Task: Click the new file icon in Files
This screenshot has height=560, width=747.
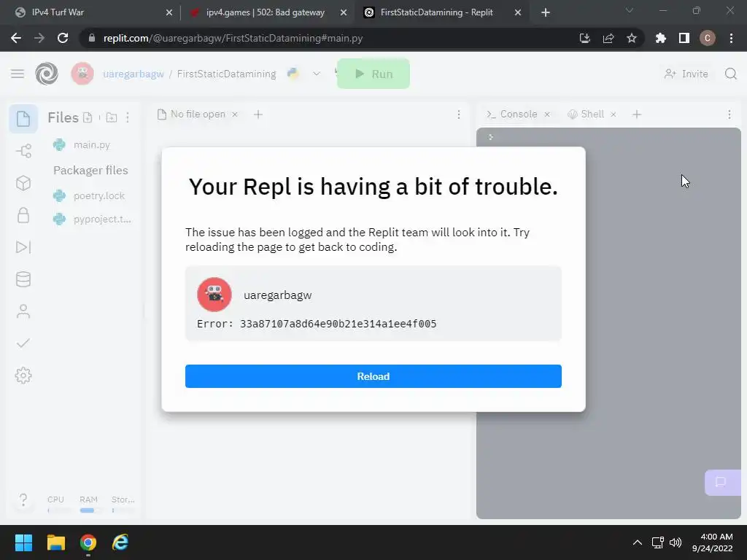Action: (x=88, y=117)
